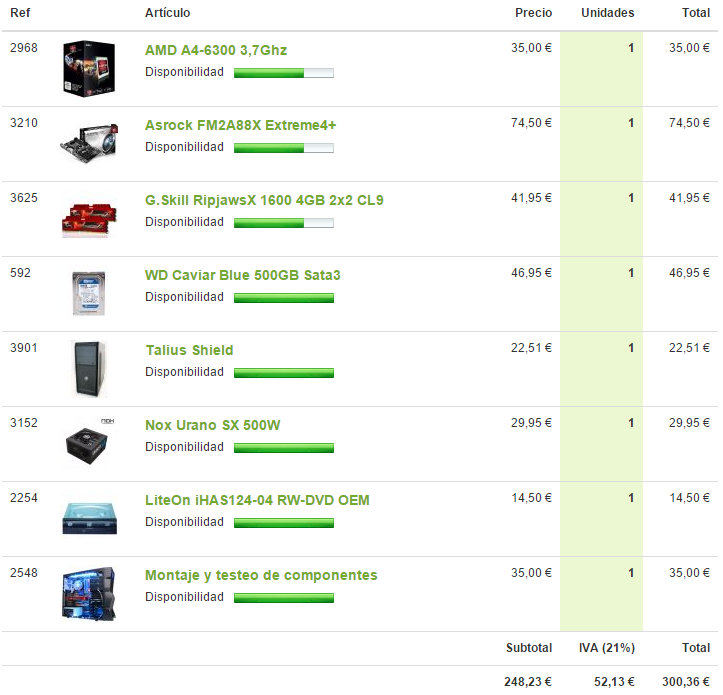Image resolution: width=723 pixels, height=695 pixels.
Task: Click reference number 2968
Action: point(24,48)
